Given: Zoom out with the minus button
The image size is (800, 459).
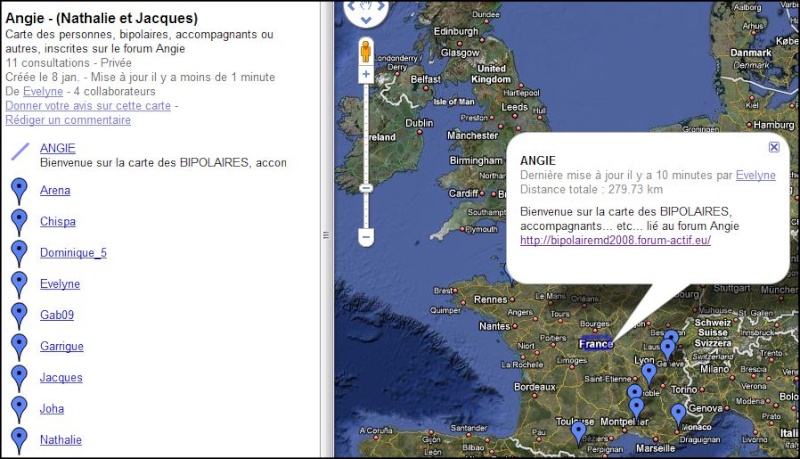Looking at the screenshot, I should click(366, 237).
